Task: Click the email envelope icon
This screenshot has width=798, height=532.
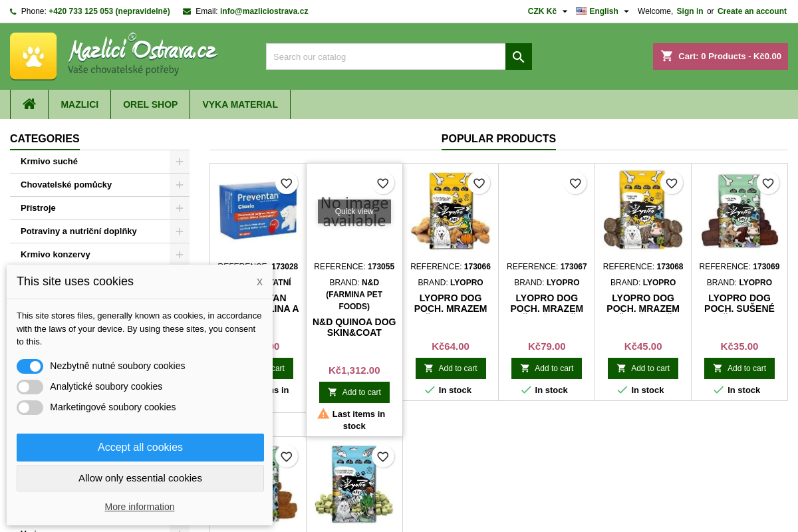Action: (x=187, y=11)
